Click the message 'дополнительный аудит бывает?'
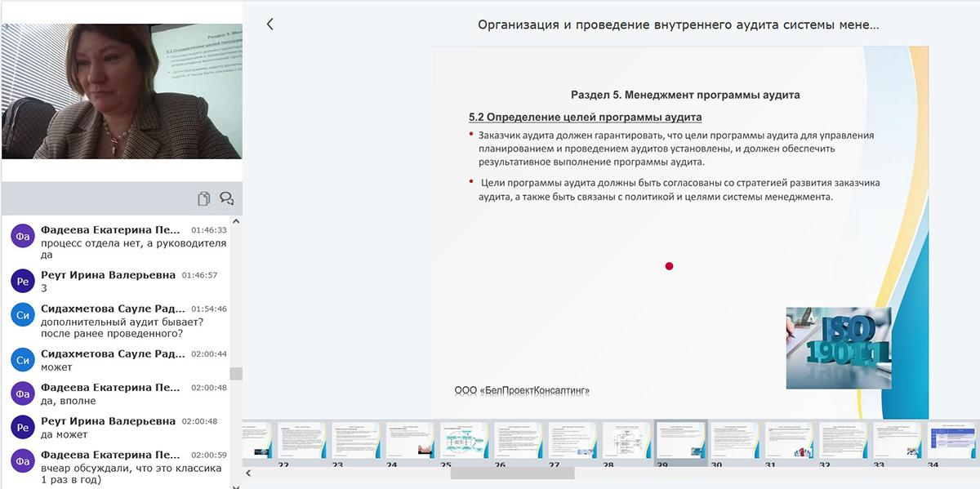Screen dimensions: 980x489 coord(122,322)
